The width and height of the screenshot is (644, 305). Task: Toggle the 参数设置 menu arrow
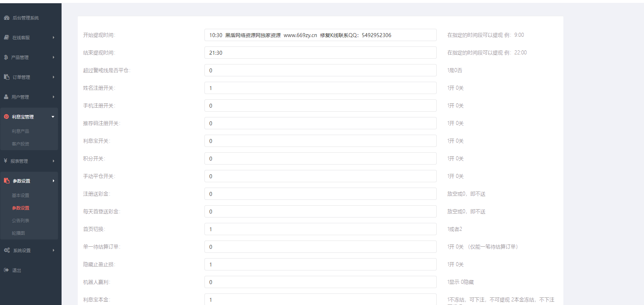(x=53, y=181)
